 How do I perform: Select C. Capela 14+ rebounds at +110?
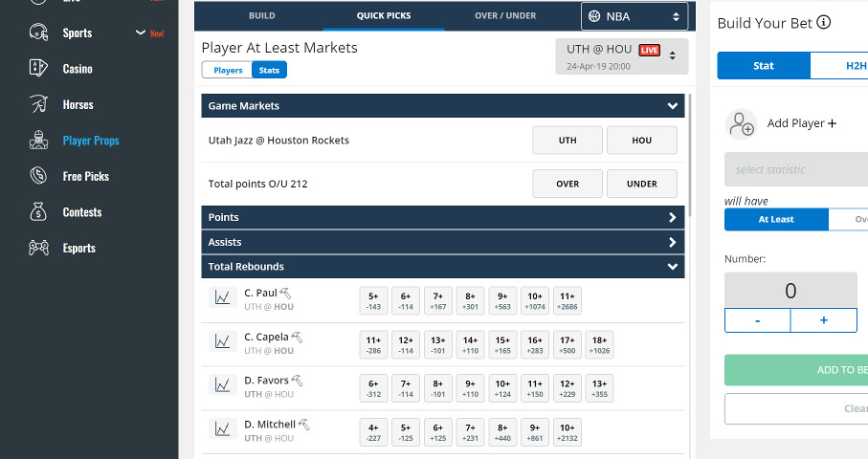(x=471, y=344)
